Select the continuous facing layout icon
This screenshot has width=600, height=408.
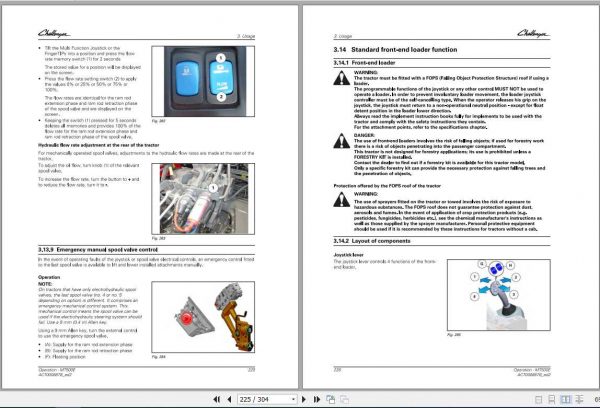click(x=579, y=400)
